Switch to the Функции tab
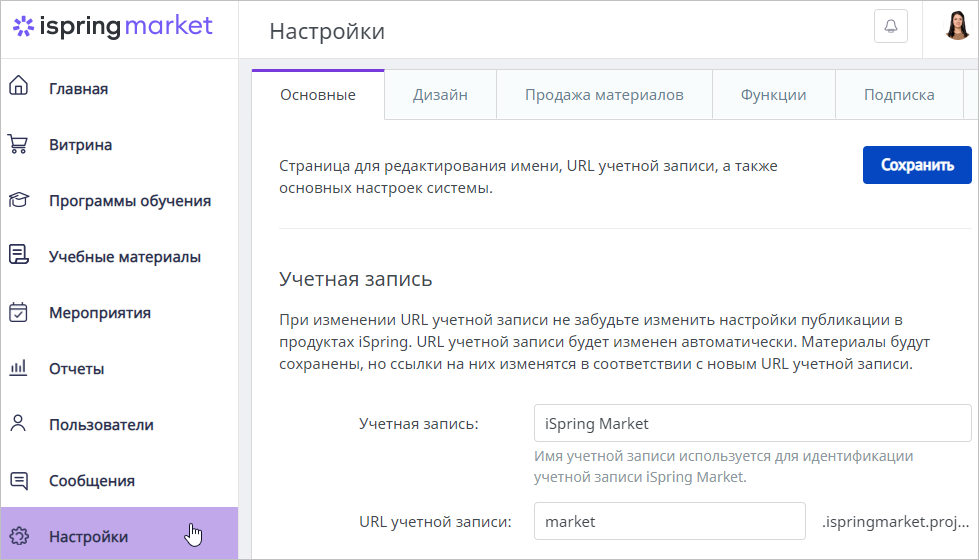The width and height of the screenshot is (979, 560). (773, 94)
